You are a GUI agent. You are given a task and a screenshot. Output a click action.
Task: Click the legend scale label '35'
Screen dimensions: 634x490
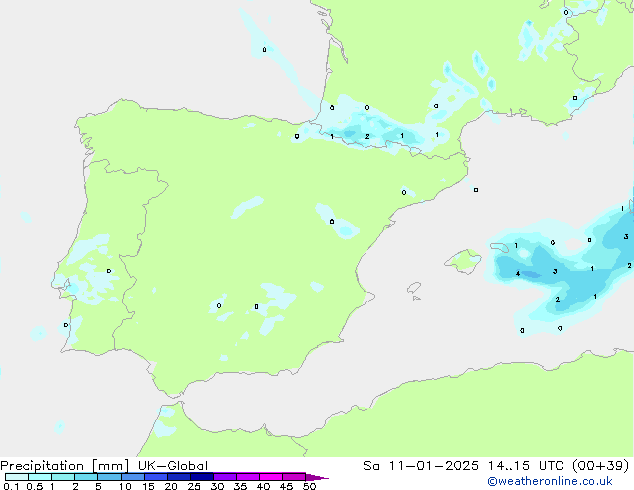click(240, 486)
